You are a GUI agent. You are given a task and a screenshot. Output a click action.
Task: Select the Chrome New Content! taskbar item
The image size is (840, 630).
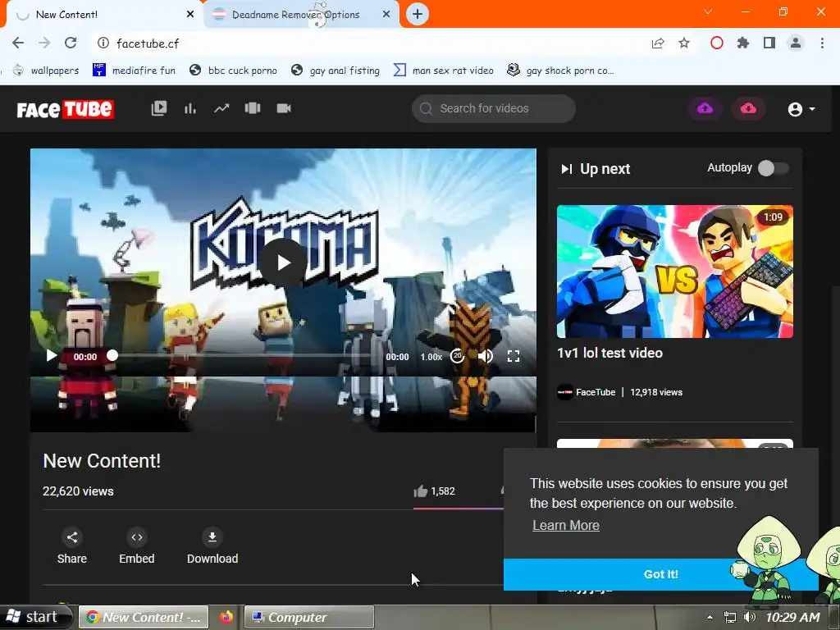144,617
